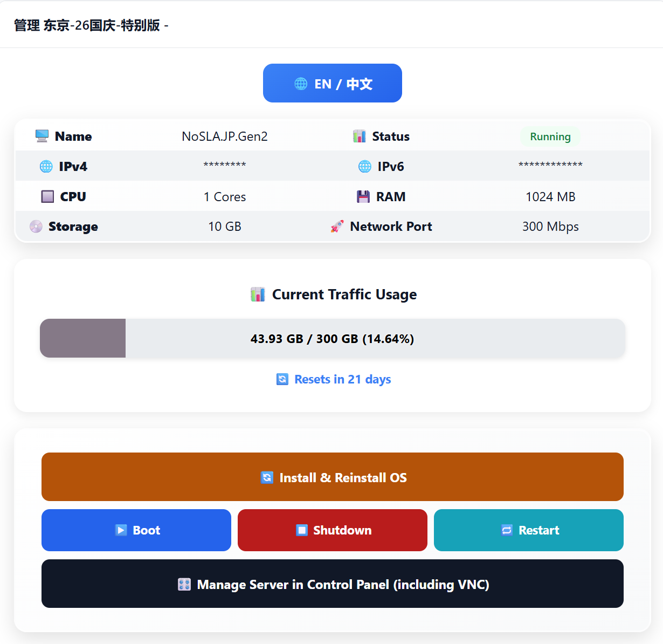Click the CPU chip icon
The height and width of the screenshot is (644, 663).
47,196
